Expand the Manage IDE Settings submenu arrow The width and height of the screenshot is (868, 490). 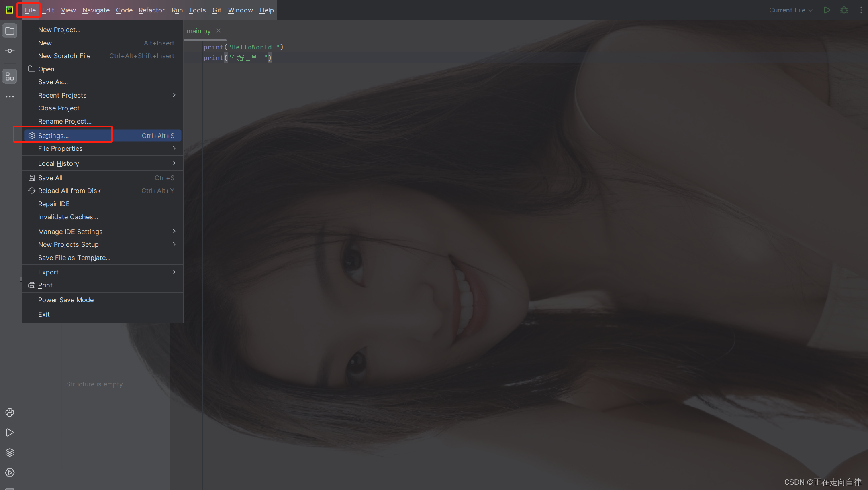tap(174, 231)
